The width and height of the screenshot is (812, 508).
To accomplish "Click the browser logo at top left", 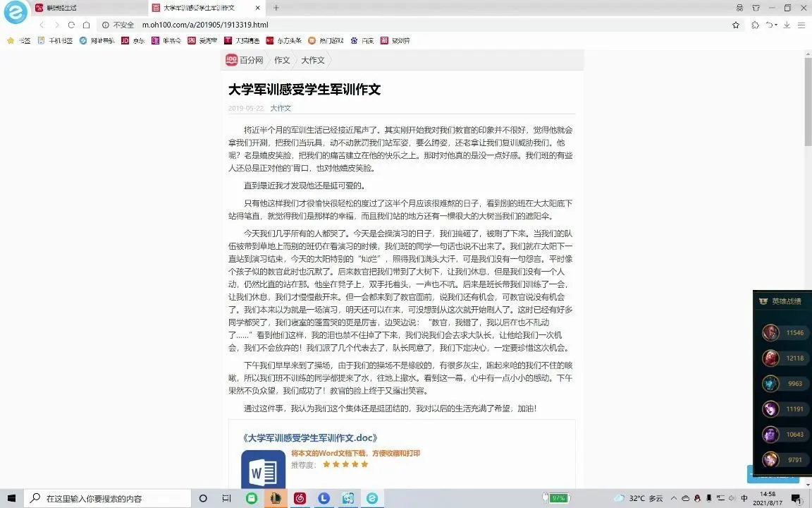I will click(16, 12).
